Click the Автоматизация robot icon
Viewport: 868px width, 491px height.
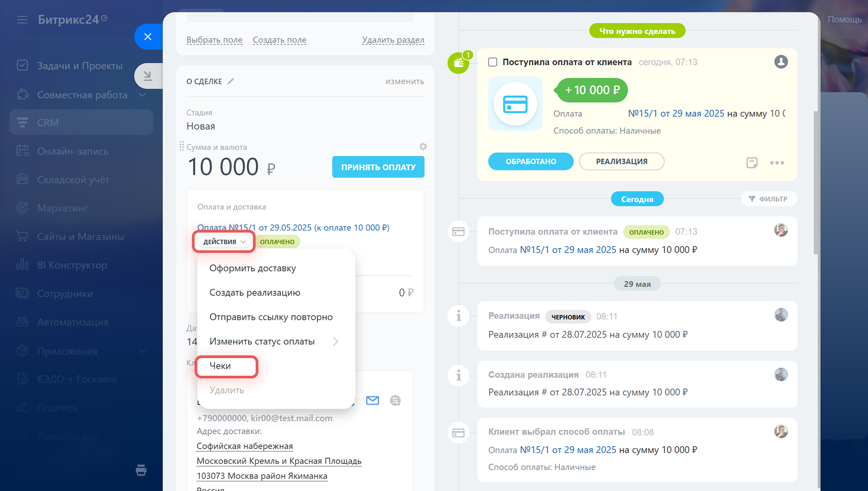pos(22,321)
